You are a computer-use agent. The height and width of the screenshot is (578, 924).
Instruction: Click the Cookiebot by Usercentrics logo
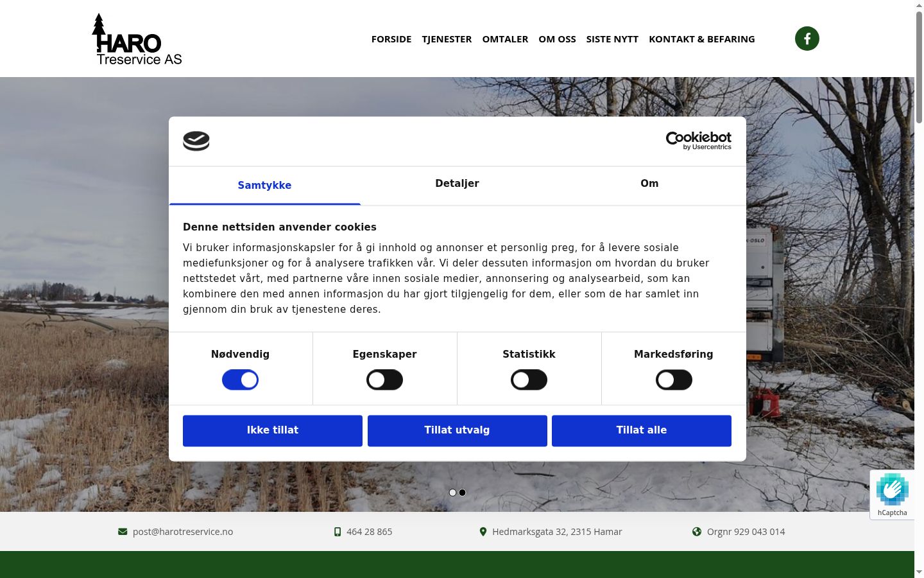click(698, 141)
